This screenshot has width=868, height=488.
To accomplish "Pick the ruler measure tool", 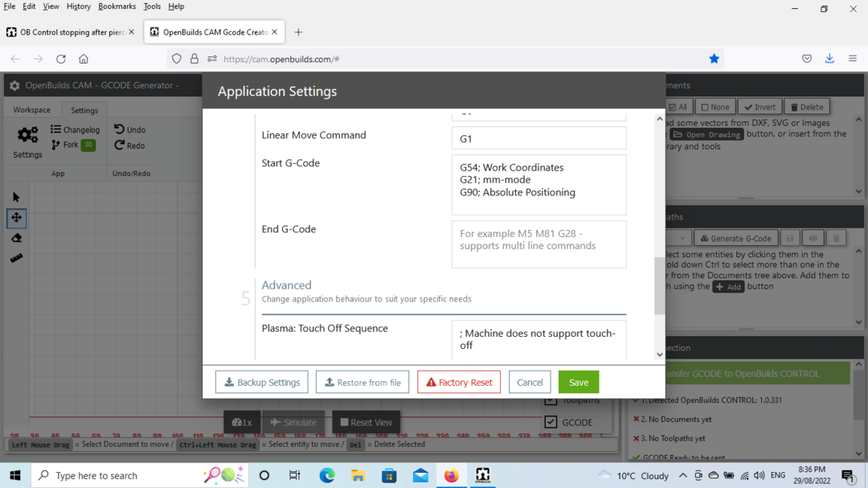I will [17, 258].
